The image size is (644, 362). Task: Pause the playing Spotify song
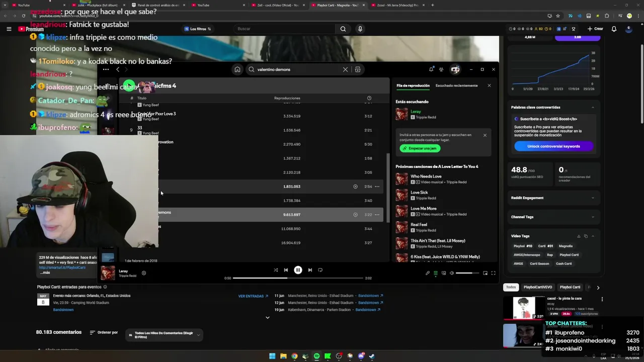[298, 270]
